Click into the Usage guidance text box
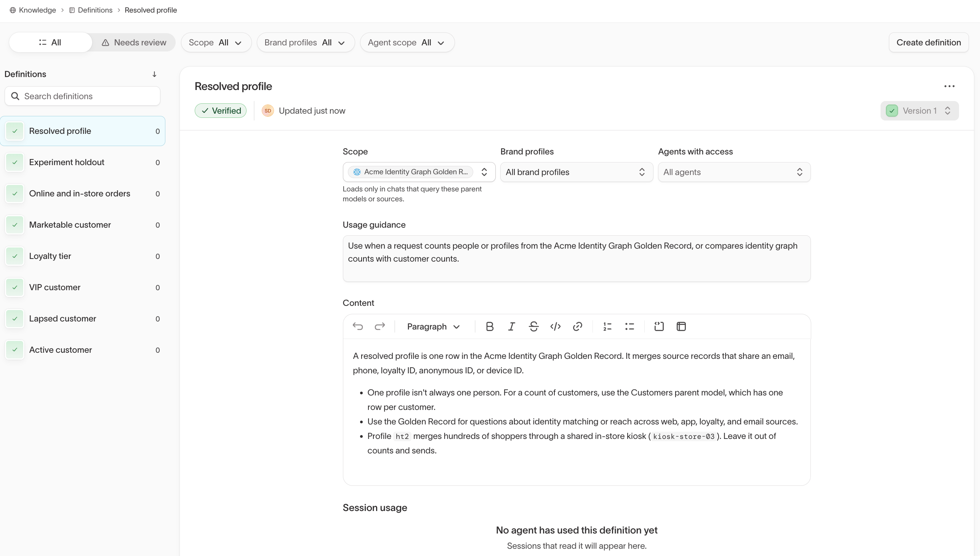This screenshot has height=556, width=980. click(576, 259)
